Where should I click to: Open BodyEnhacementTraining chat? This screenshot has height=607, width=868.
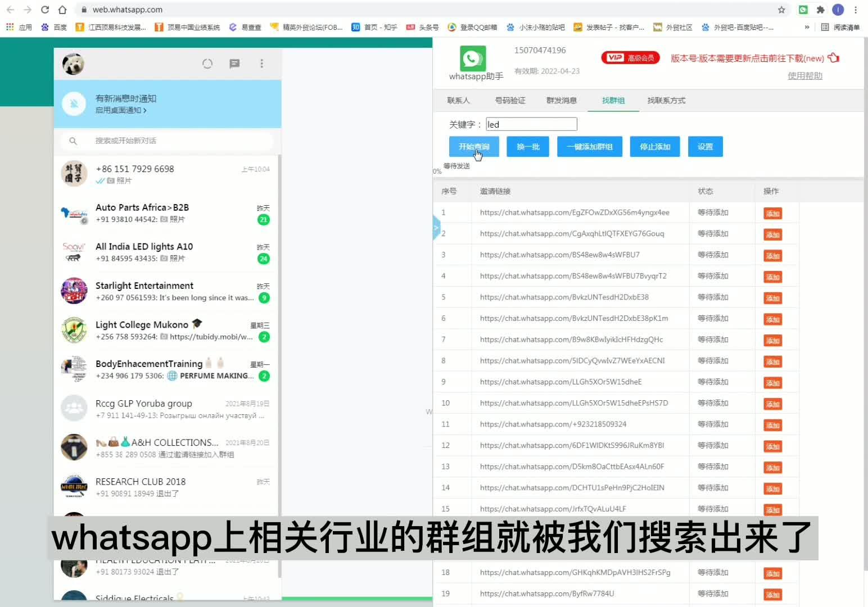[167, 369]
